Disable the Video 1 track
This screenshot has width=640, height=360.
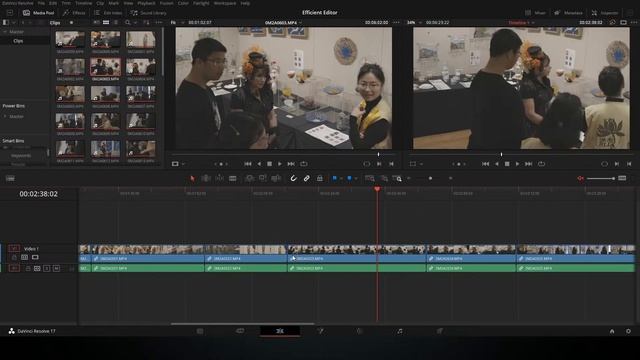[35, 258]
